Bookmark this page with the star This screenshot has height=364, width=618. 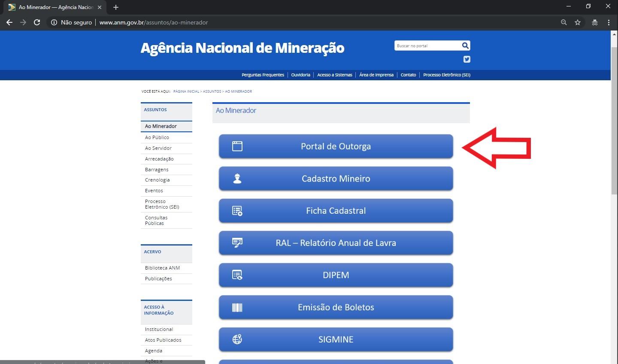pyautogui.click(x=578, y=22)
